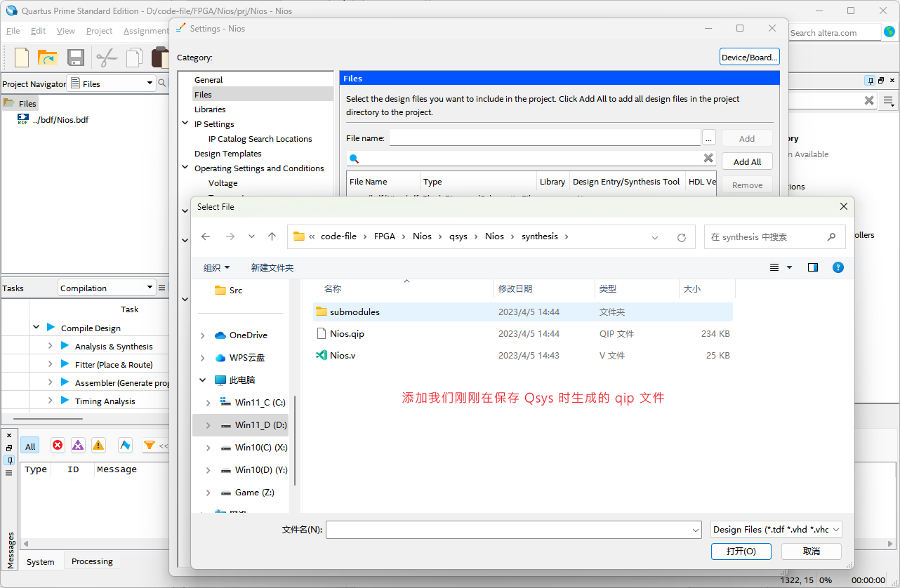Click the Nios.bdf file icon in Project Navigator
Viewport: 900px width, 588px height.
coord(23,119)
